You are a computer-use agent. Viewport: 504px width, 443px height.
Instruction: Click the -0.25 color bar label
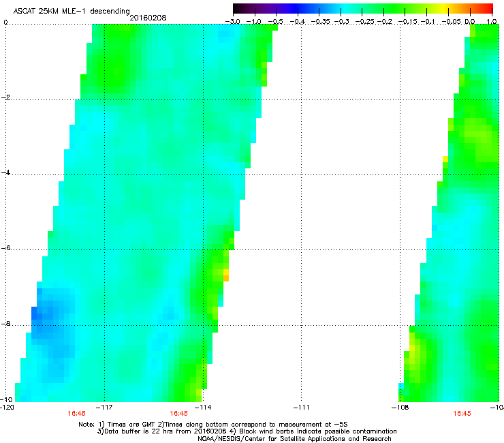click(x=366, y=22)
